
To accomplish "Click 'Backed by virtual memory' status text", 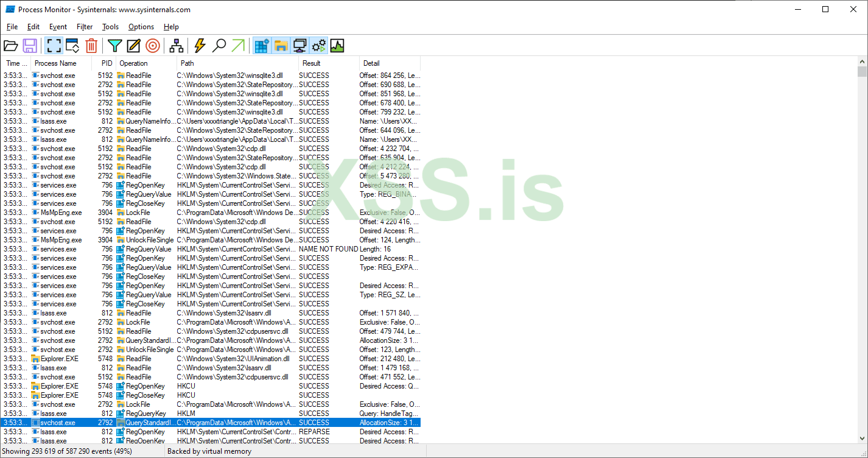I will point(209,451).
